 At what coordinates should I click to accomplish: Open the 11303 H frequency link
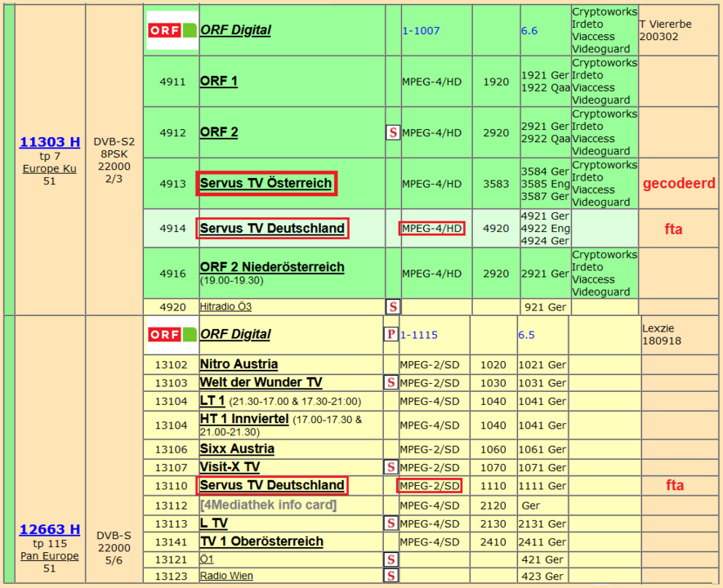tap(50, 142)
